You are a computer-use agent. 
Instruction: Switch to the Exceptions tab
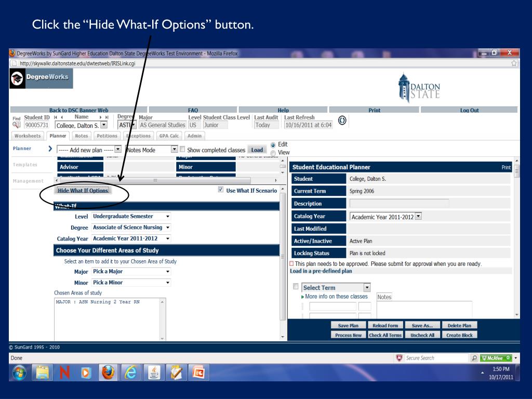(x=138, y=136)
